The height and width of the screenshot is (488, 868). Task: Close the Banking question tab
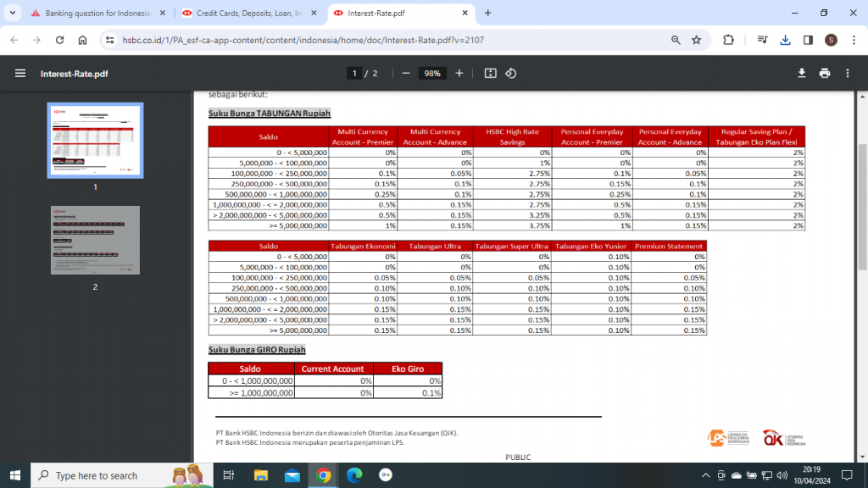coord(162,13)
